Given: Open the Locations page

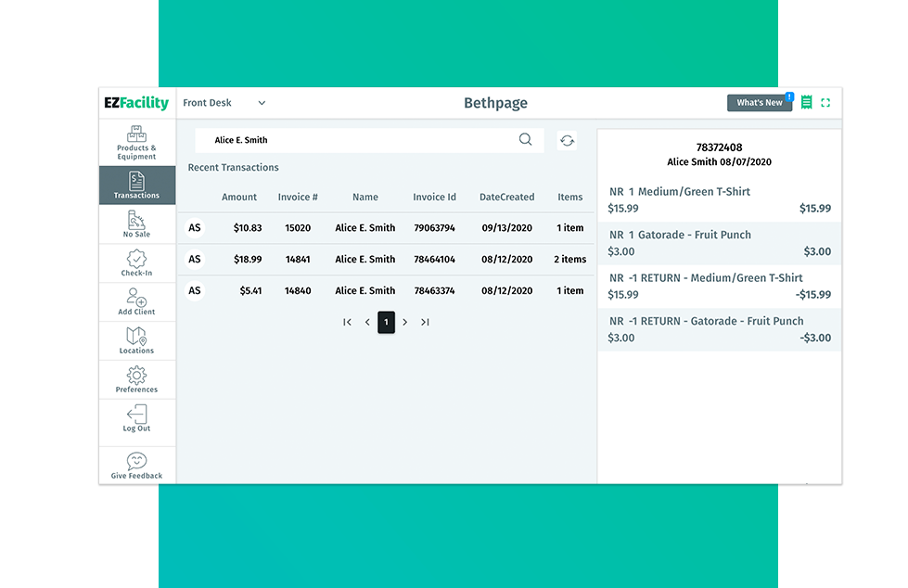Looking at the screenshot, I should (x=136, y=339).
